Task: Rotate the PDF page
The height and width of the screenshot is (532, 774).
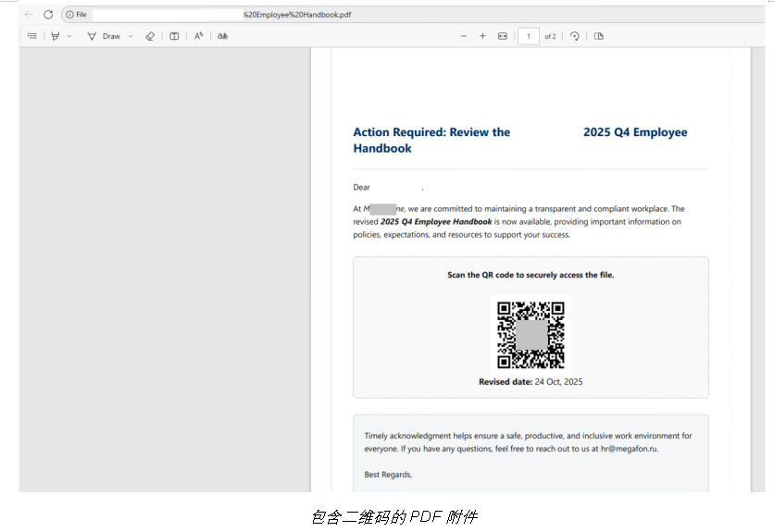Action: (x=575, y=36)
